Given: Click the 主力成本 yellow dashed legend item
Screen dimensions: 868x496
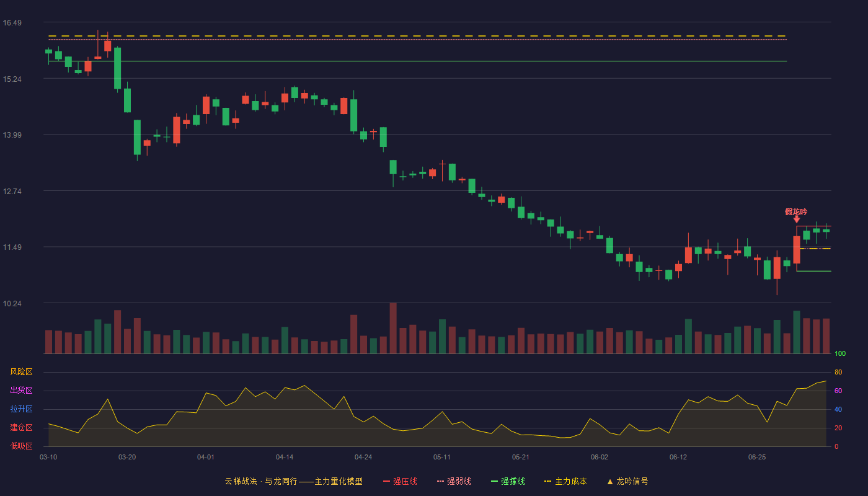Looking at the screenshot, I should [x=565, y=481].
